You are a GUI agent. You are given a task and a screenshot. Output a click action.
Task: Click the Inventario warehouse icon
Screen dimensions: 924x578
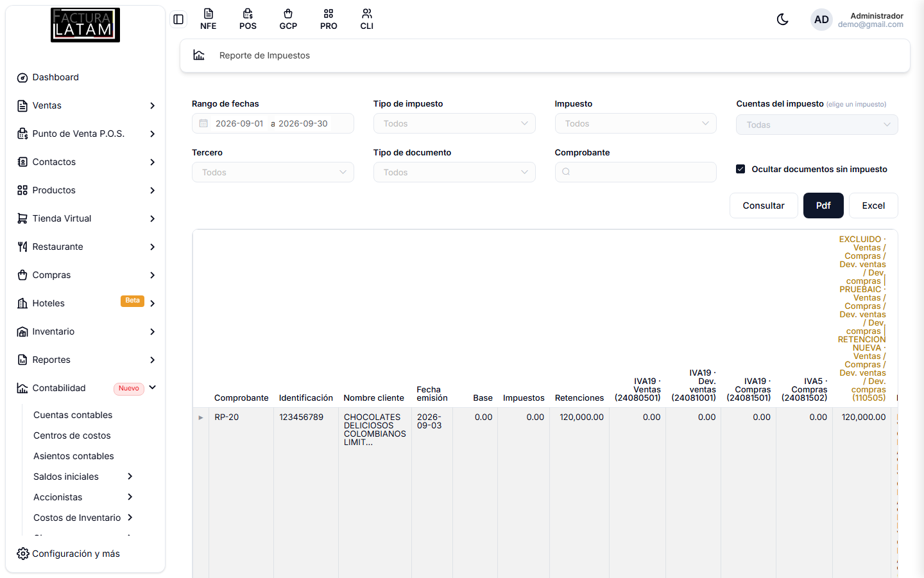tap(22, 332)
